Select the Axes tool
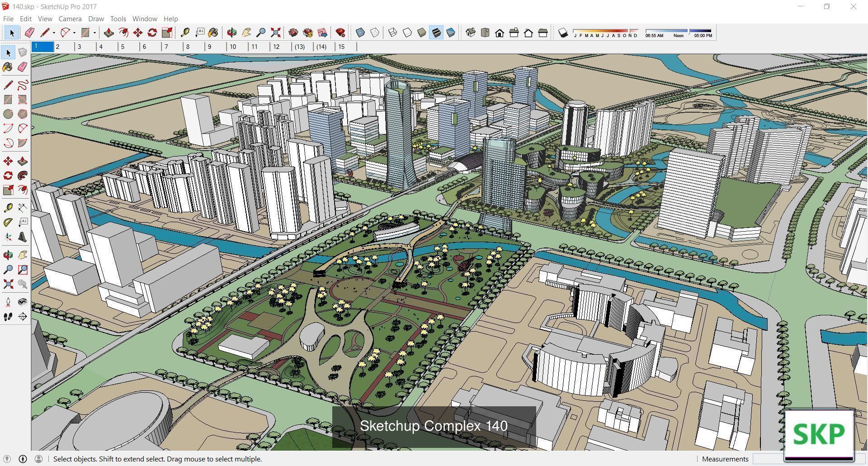This screenshot has width=868, height=466. point(8,237)
